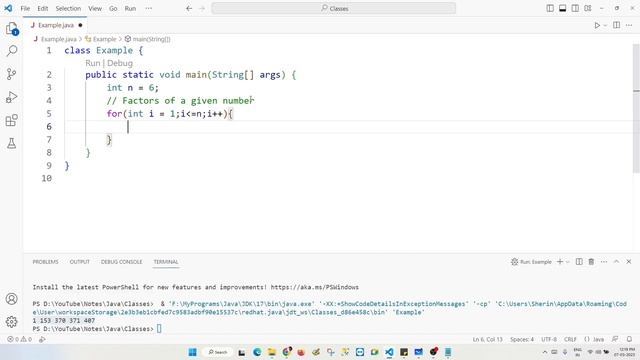Select the Example.java editor tab
The width and height of the screenshot is (640, 360).
[55, 25]
